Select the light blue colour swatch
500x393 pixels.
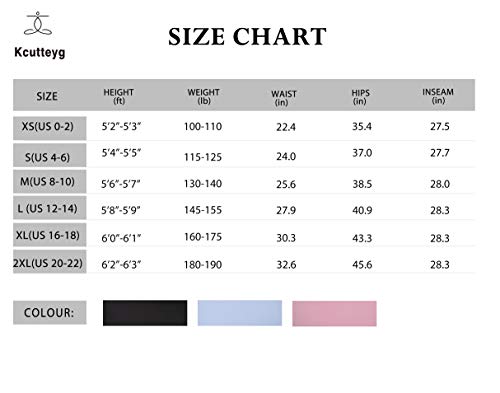tap(240, 313)
